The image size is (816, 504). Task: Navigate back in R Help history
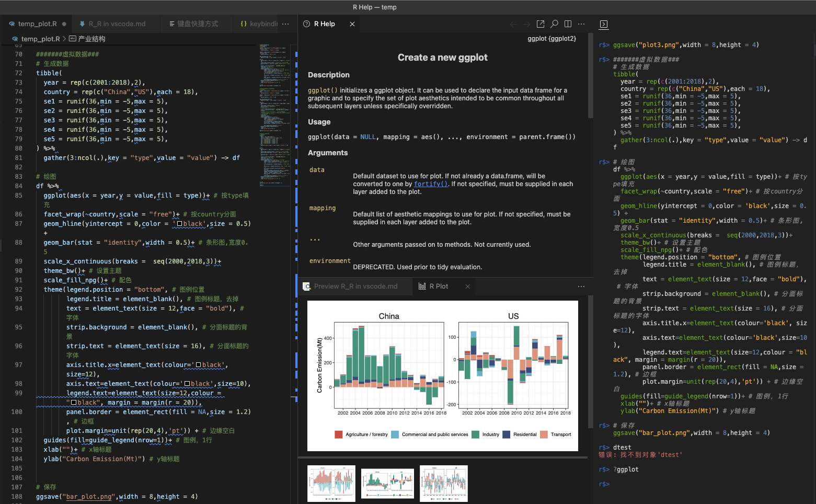tap(513, 24)
